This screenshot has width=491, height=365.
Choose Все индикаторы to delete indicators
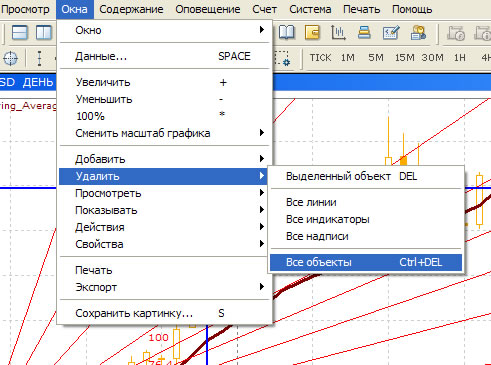click(x=366, y=219)
